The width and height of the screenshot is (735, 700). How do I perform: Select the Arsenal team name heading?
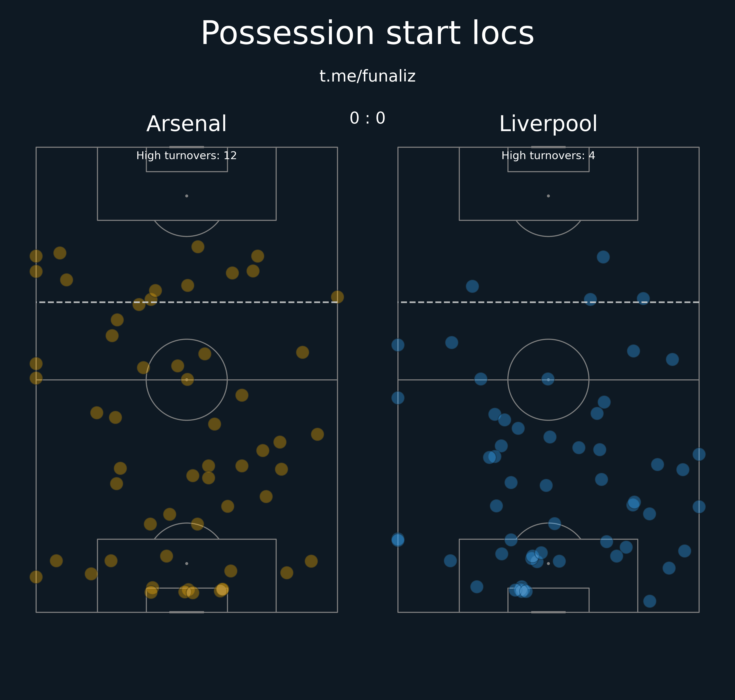[x=186, y=124]
